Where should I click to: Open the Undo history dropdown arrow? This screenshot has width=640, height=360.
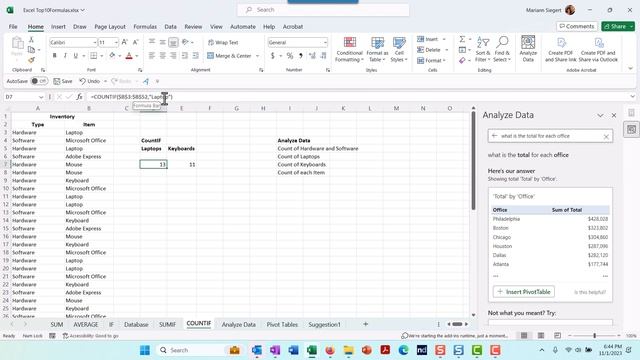tap(105, 81)
